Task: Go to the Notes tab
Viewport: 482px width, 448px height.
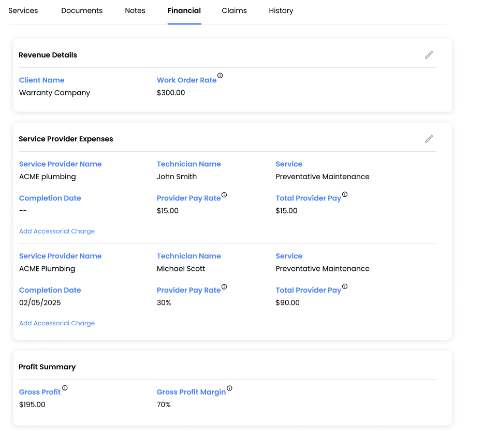Action: tap(135, 11)
